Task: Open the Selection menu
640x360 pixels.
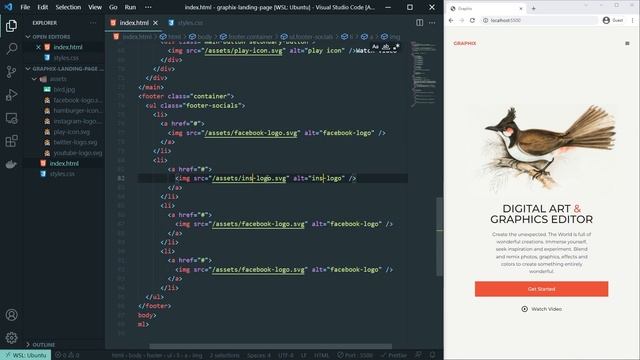Action: coord(68,7)
